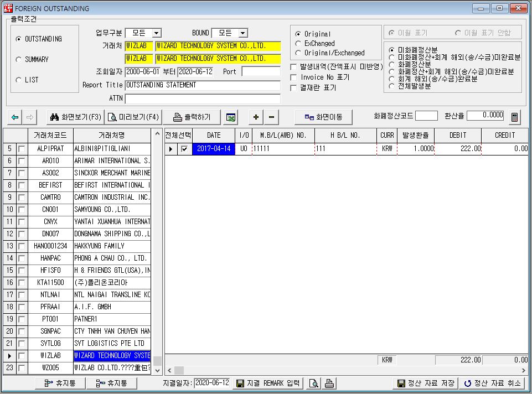Enable Invoice No 표기 checkbox
Screen dimensions: 532x394
294,77
